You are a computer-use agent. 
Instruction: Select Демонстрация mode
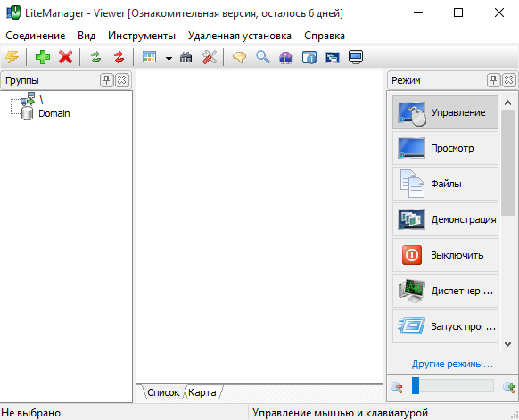tap(445, 219)
